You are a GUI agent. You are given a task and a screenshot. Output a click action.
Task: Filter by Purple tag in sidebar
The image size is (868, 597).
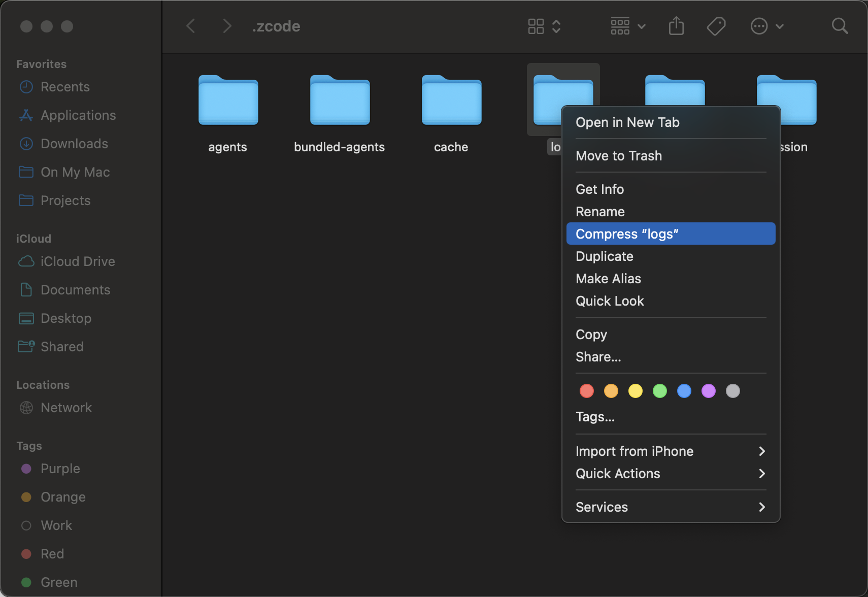(60, 469)
